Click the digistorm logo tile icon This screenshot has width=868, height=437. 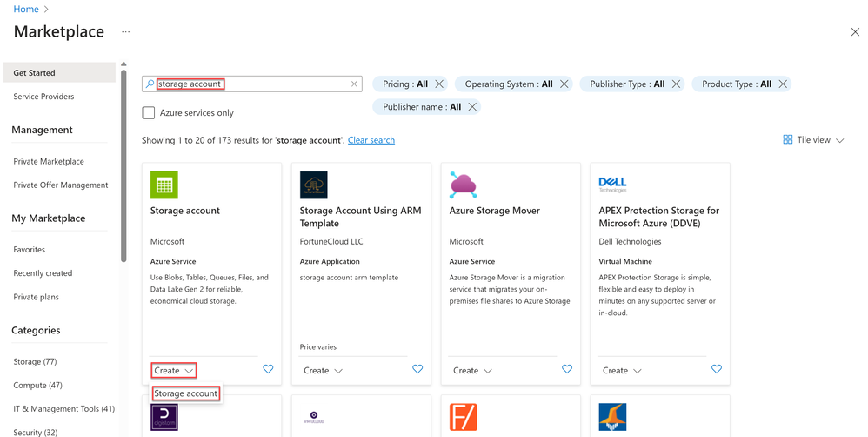(164, 417)
